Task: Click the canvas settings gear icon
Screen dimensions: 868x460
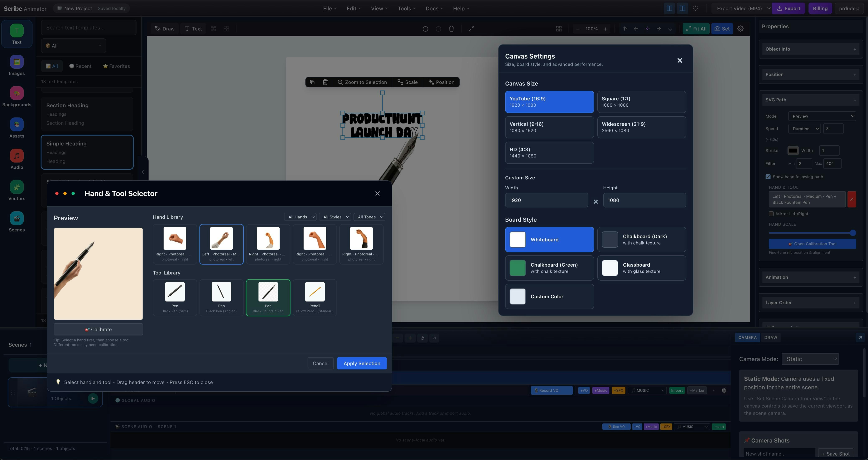Action: coord(740,29)
